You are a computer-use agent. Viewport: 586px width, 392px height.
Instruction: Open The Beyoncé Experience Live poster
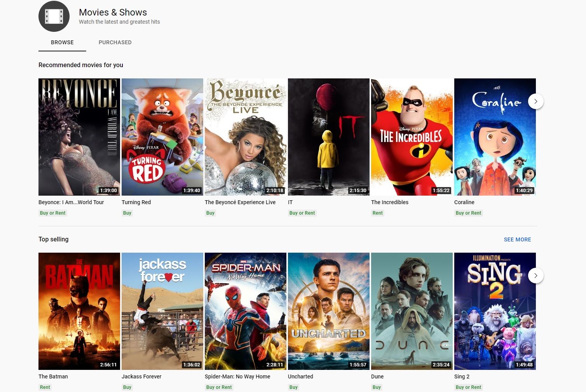point(246,137)
